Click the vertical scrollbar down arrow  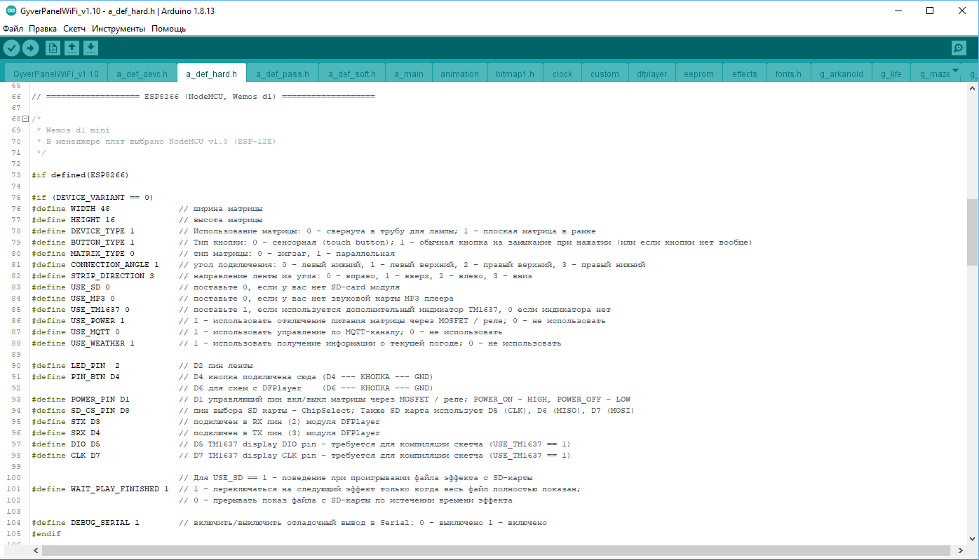click(x=972, y=538)
